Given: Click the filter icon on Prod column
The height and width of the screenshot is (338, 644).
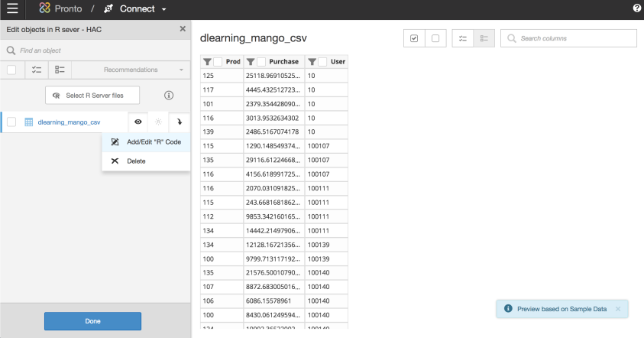Looking at the screenshot, I should [x=206, y=62].
